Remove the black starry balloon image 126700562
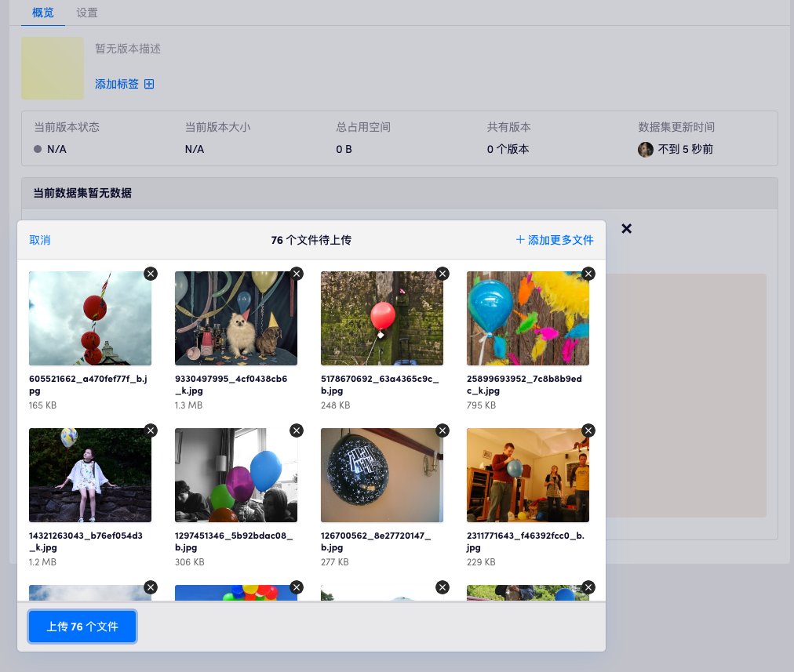The image size is (794, 672). click(x=443, y=430)
